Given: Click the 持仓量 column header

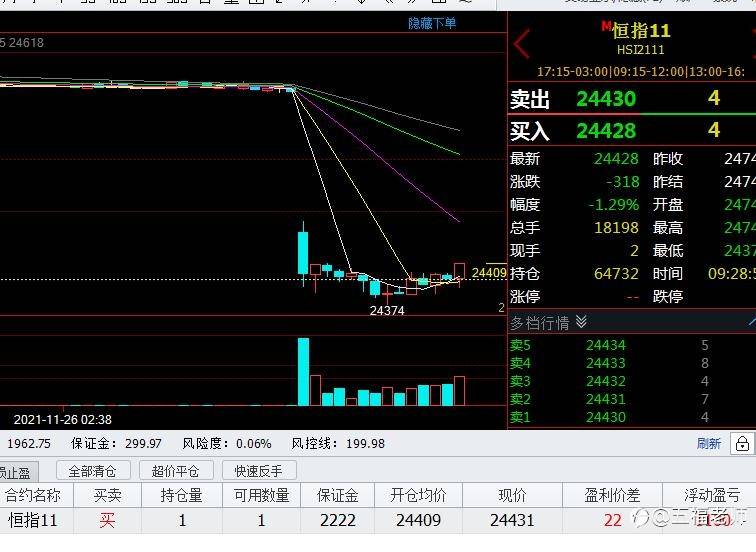Looking at the screenshot, I should pyautogui.click(x=181, y=495).
